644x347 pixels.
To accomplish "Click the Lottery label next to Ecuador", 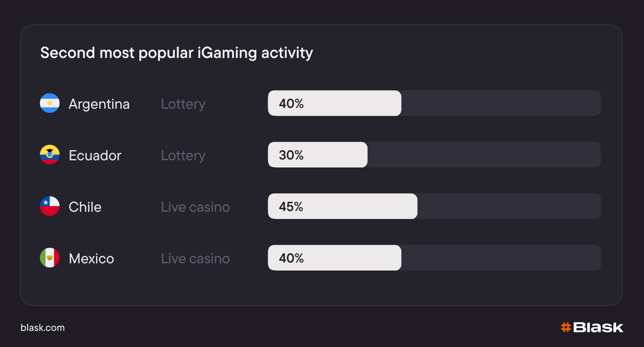I will click(x=183, y=155).
